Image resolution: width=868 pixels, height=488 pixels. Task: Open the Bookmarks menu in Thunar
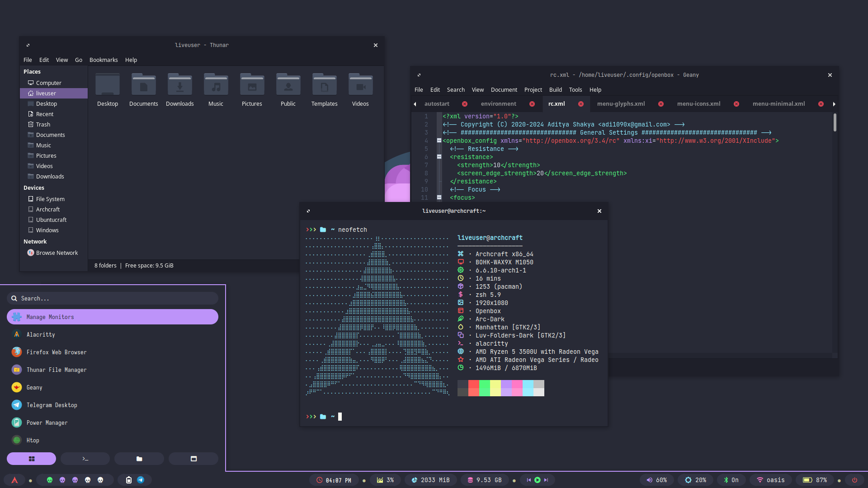pos(104,60)
